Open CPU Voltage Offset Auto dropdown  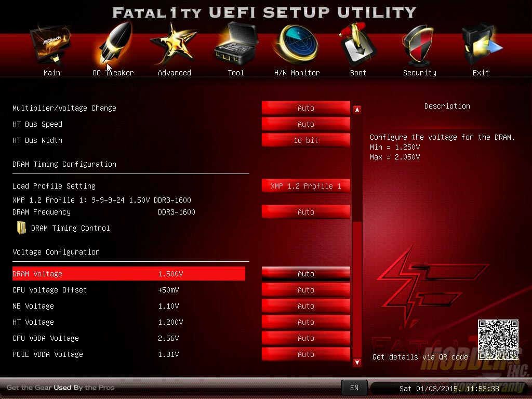(x=305, y=290)
